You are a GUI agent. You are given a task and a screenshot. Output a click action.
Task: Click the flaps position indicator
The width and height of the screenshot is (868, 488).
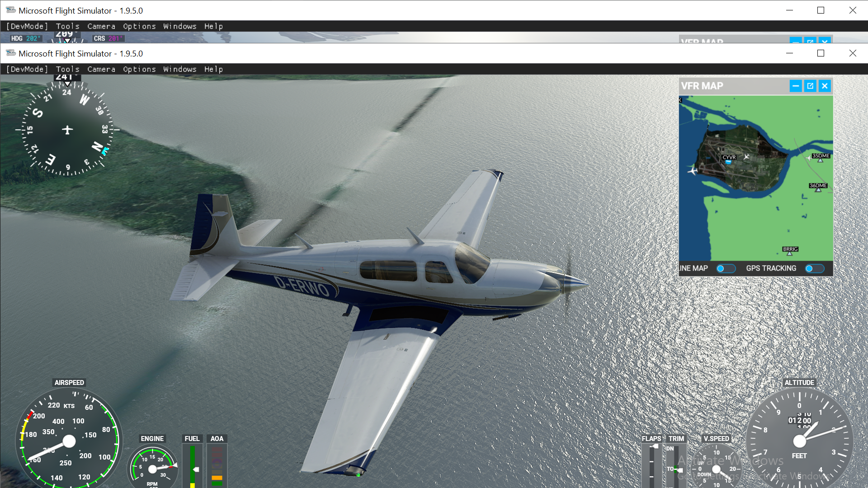(x=652, y=466)
